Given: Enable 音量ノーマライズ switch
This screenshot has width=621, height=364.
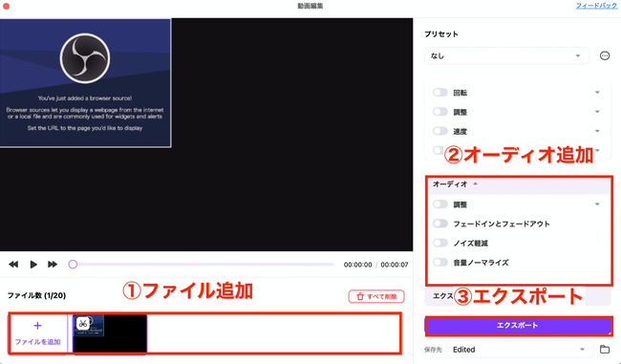Looking at the screenshot, I should [440, 262].
